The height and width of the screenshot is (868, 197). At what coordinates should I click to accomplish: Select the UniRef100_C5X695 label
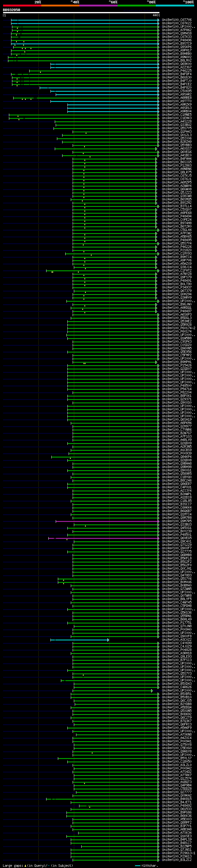pos(176,91)
